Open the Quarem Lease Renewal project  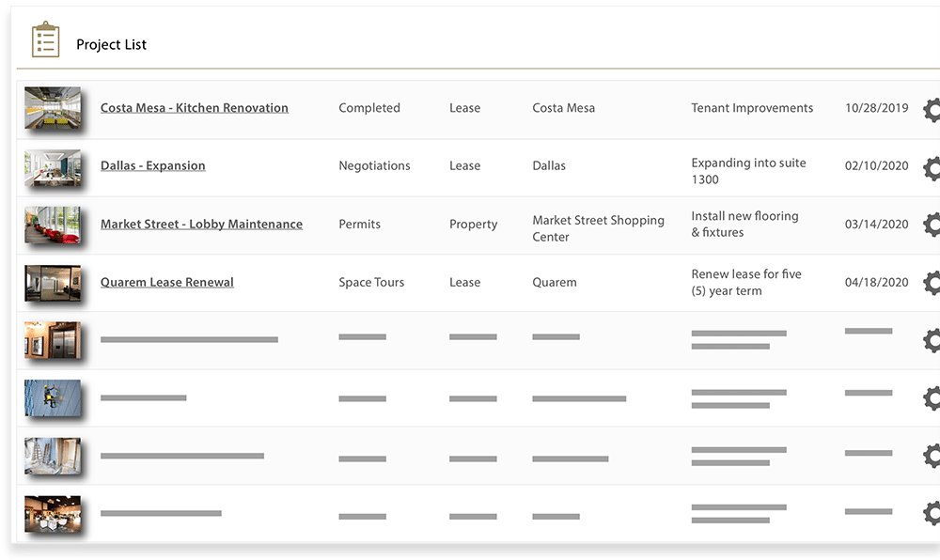pyautogui.click(x=166, y=282)
